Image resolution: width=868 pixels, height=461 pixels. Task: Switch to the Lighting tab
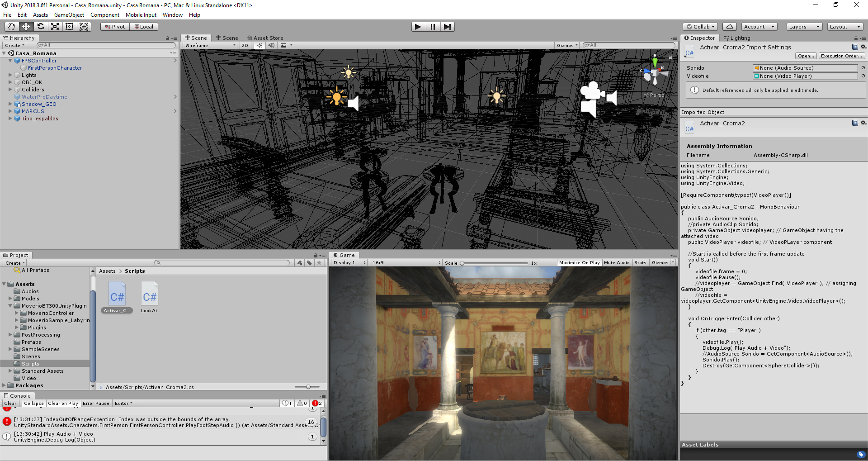[740, 38]
